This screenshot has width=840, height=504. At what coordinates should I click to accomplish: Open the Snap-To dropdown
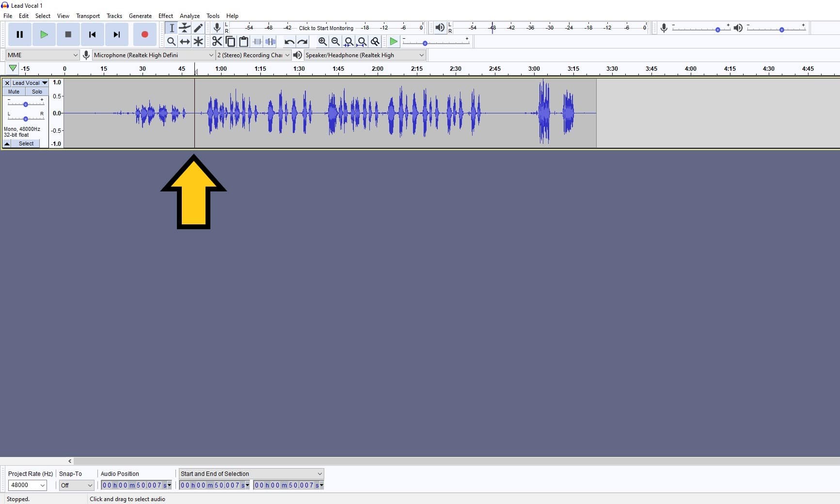(x=76, y=485)
